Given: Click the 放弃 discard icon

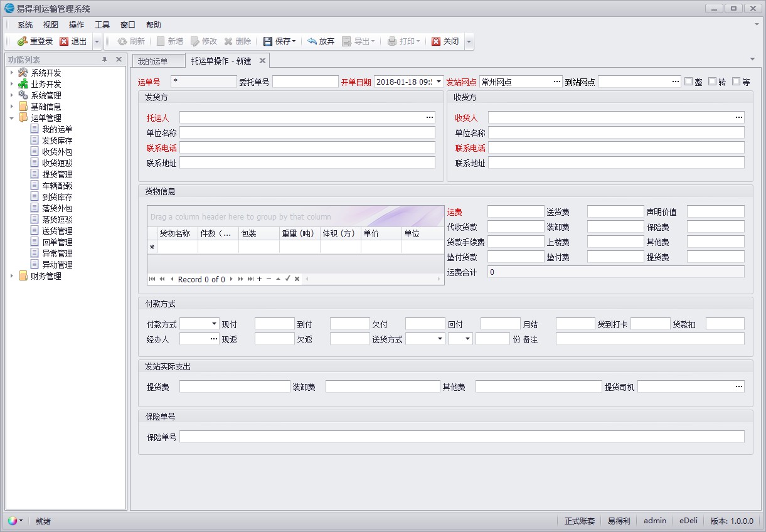Looking at the screenshot, I should [x=312, y=41].
